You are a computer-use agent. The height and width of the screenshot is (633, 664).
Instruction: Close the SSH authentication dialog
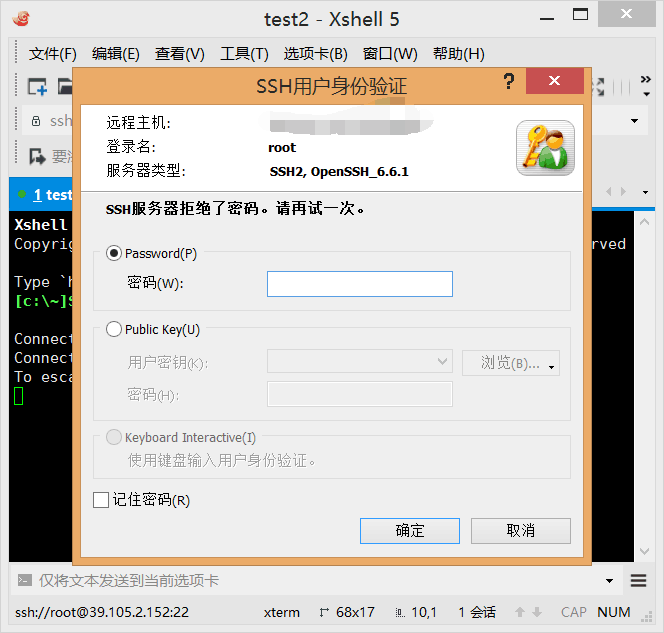point(554,80)
